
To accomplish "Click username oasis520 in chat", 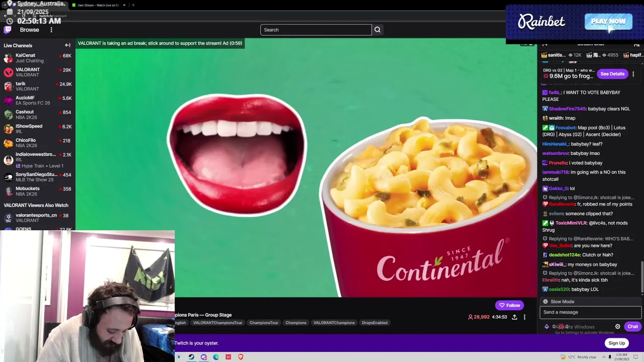I will pos(559,290).
